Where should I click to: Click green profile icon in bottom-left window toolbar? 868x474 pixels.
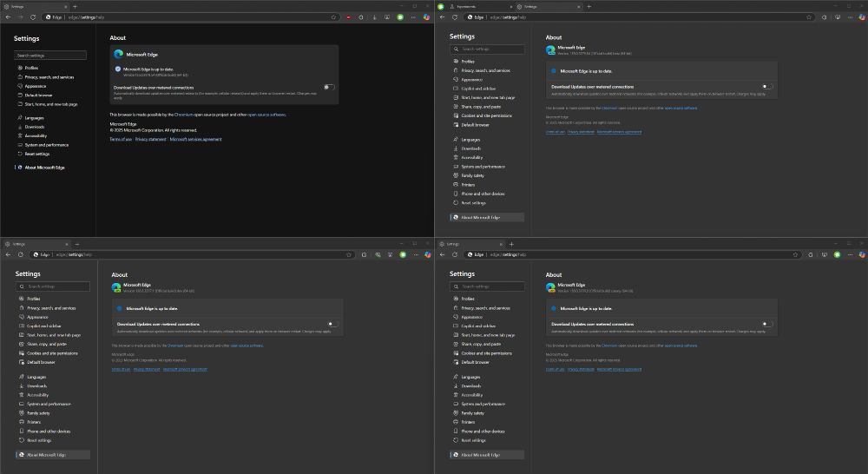tap(403, 254)
